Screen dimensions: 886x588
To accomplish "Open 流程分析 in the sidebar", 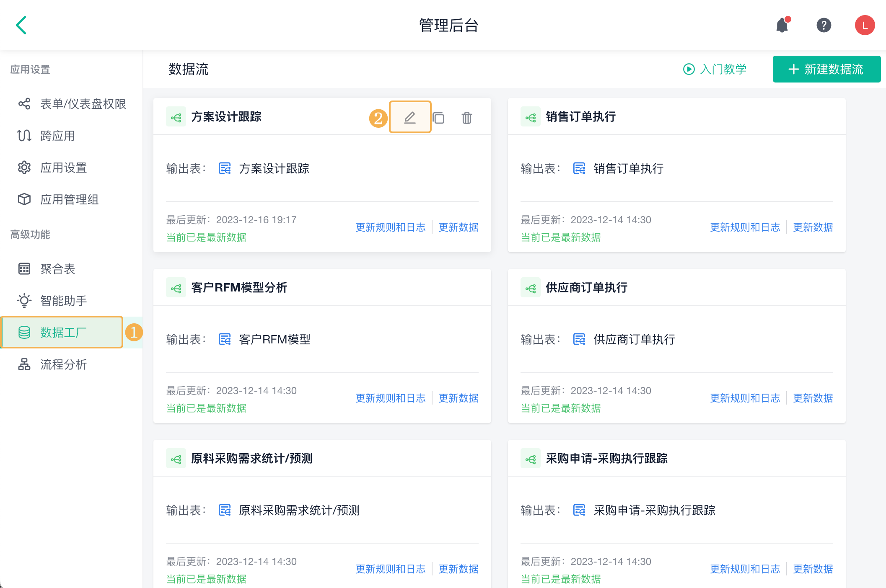I will (71, 364).
